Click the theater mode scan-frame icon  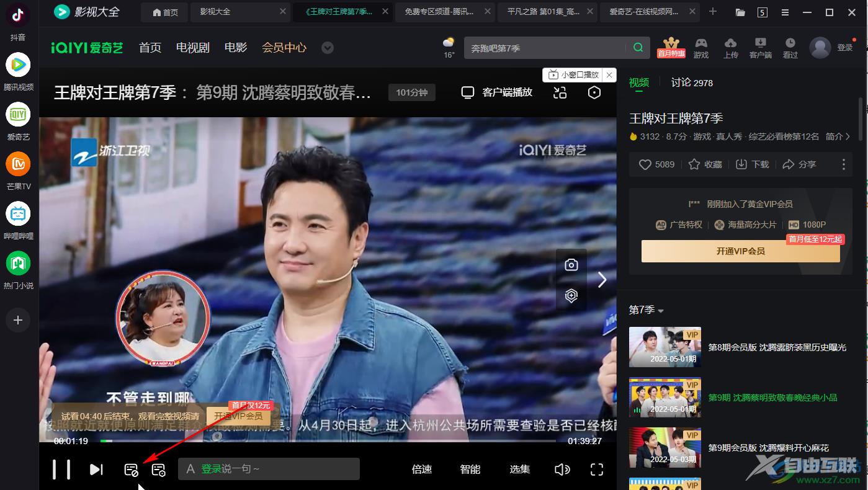560,92
